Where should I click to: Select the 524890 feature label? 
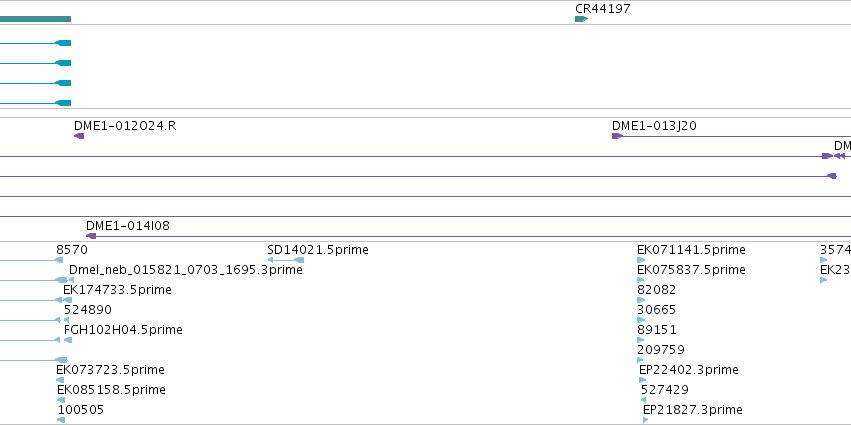pyautogui.click(x=88, y=310)
